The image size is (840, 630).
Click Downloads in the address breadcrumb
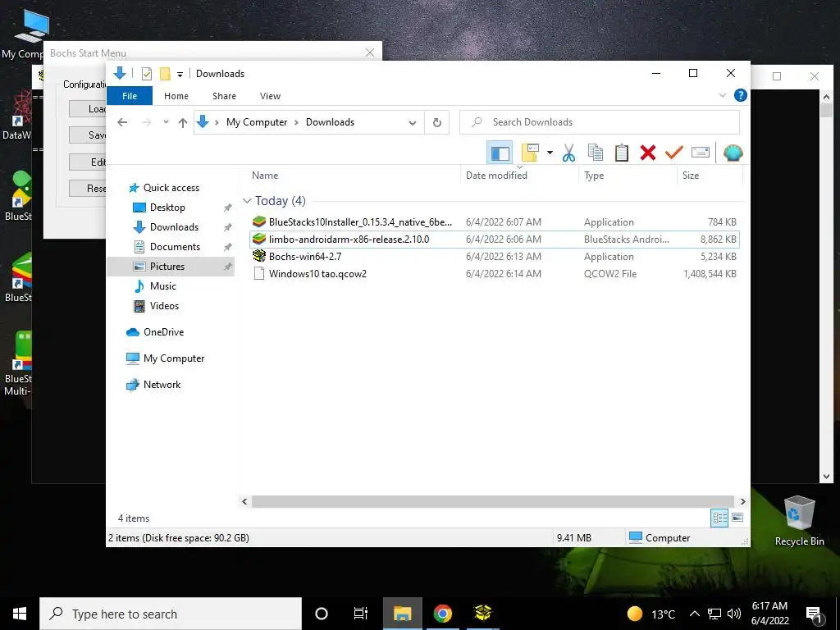pyautogui.click(x=330, y=122)
